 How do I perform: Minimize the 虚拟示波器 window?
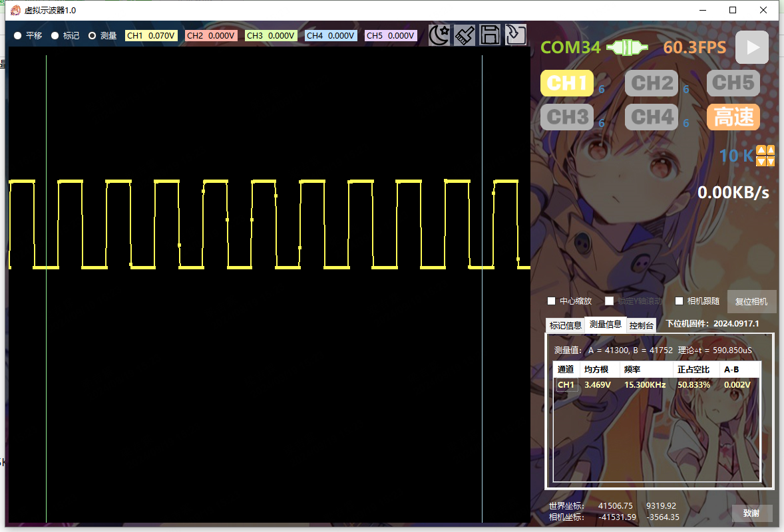click(703, 10)
